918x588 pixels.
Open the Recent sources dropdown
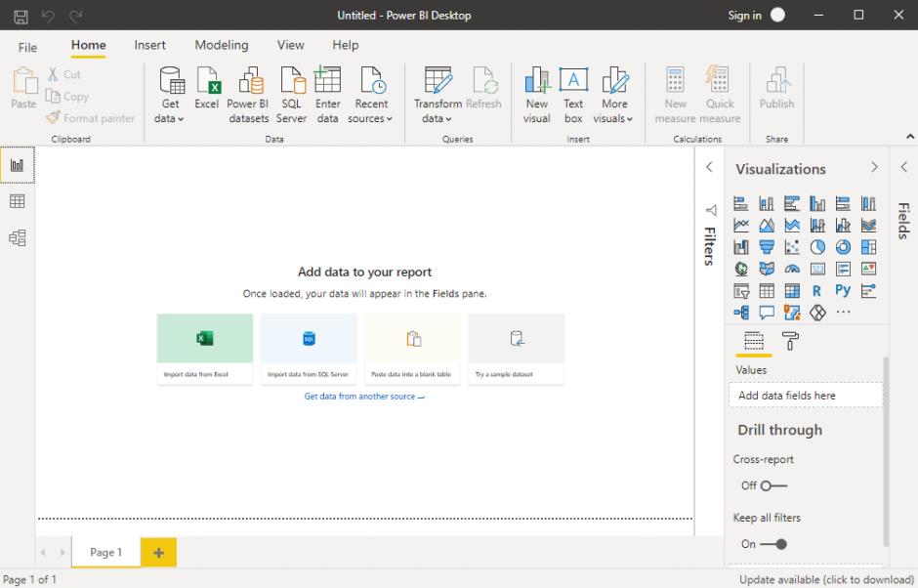tap(370, 95)
